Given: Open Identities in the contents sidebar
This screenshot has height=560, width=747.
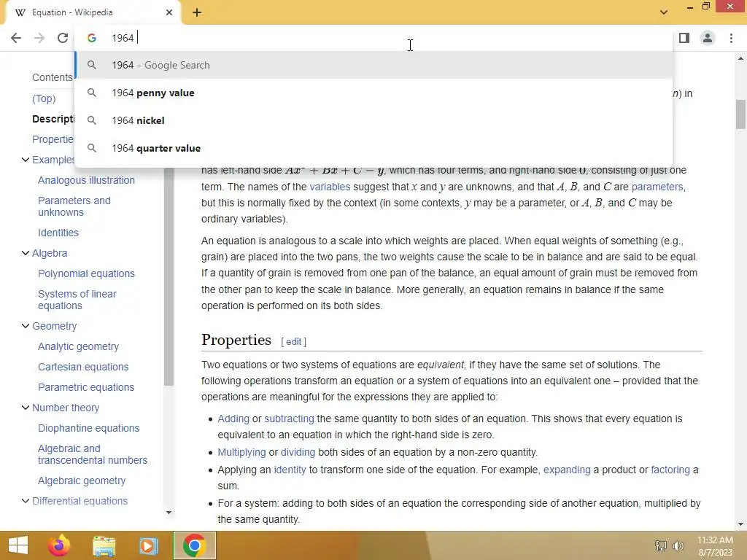Looking at the screenshot, I should 58,233.
